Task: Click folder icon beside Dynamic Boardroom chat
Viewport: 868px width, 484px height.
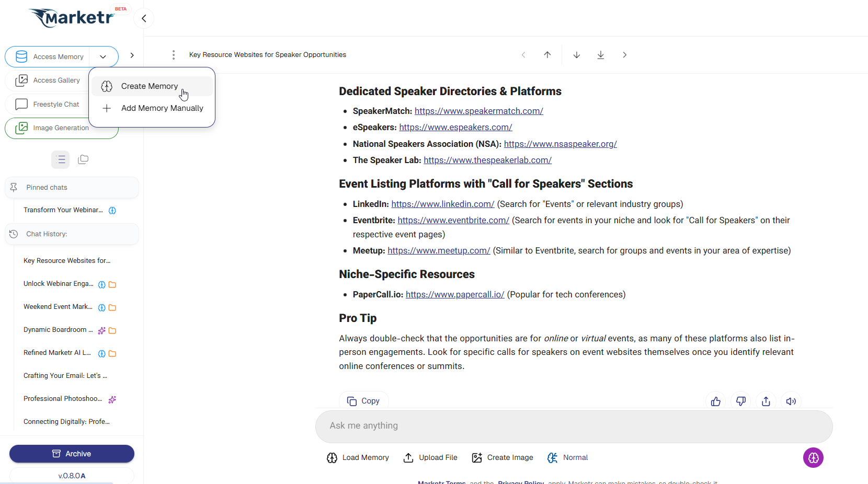Action: 112,331
